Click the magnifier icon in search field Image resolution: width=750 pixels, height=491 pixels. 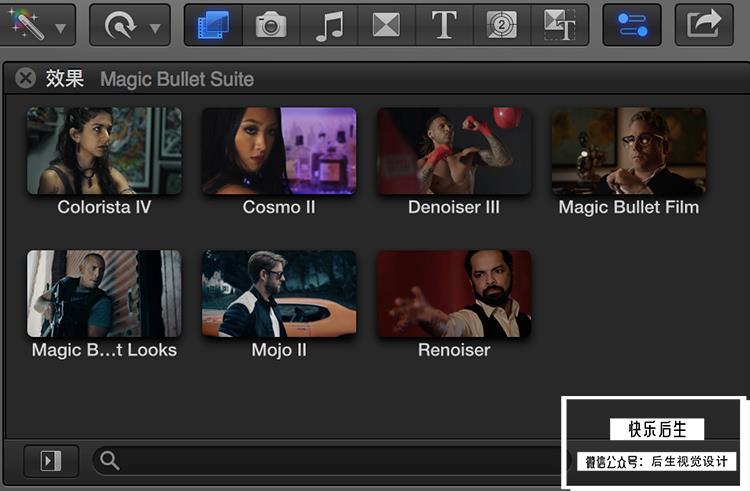click(x=110, y=460)
